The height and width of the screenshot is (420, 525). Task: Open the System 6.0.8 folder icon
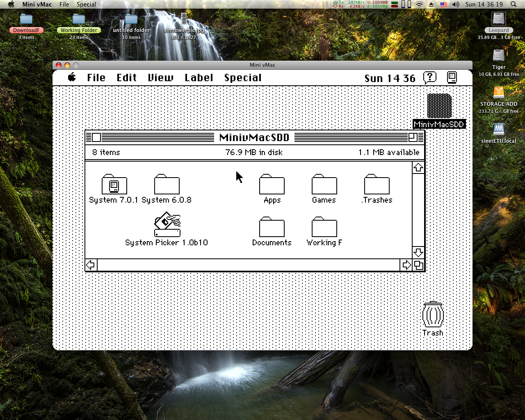(167, 185)
